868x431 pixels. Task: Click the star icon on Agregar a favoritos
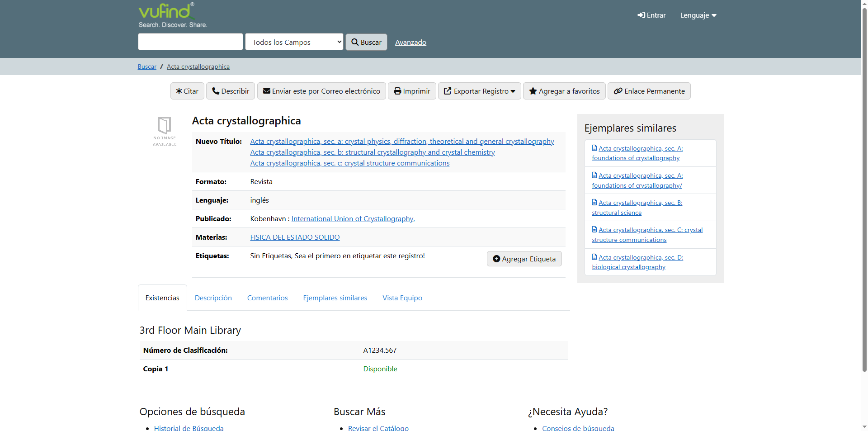[x=533, y=91]
